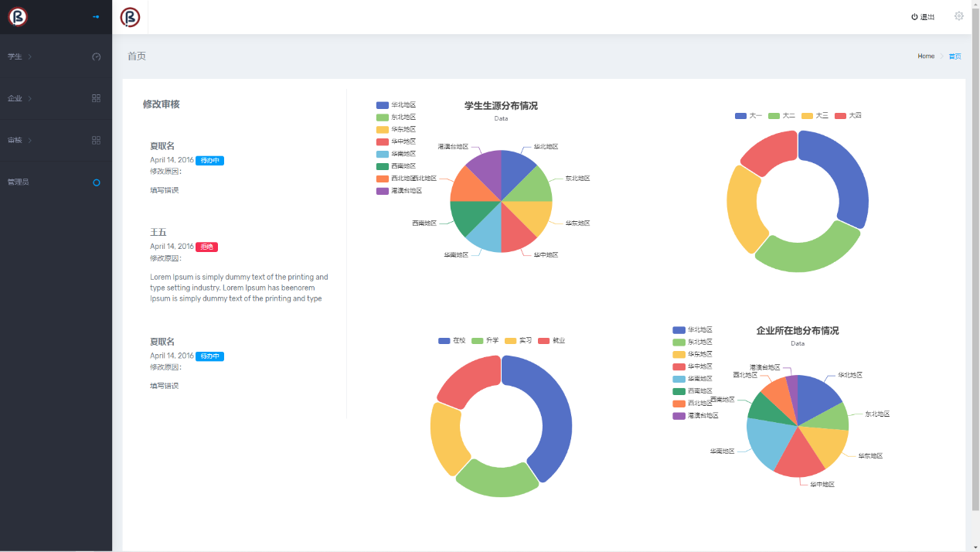Click the grid icon beside 企业
980x552 pixels.
[x=97, y=98]
